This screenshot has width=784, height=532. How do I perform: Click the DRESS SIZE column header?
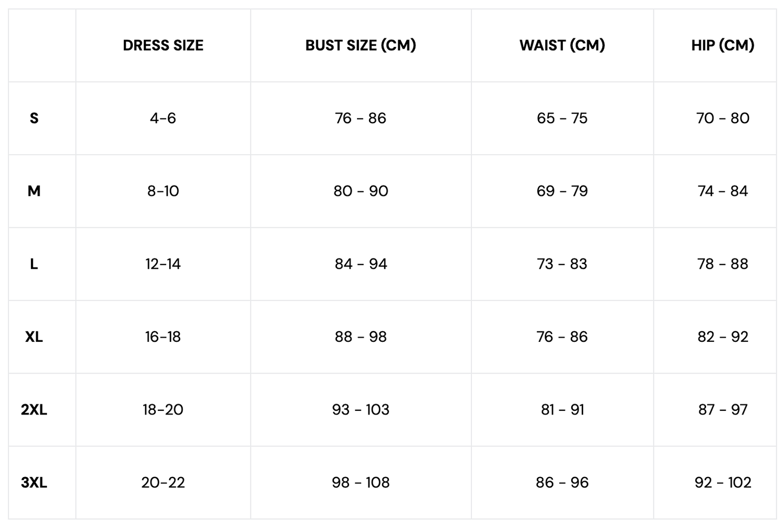click(x=163, y=45)
